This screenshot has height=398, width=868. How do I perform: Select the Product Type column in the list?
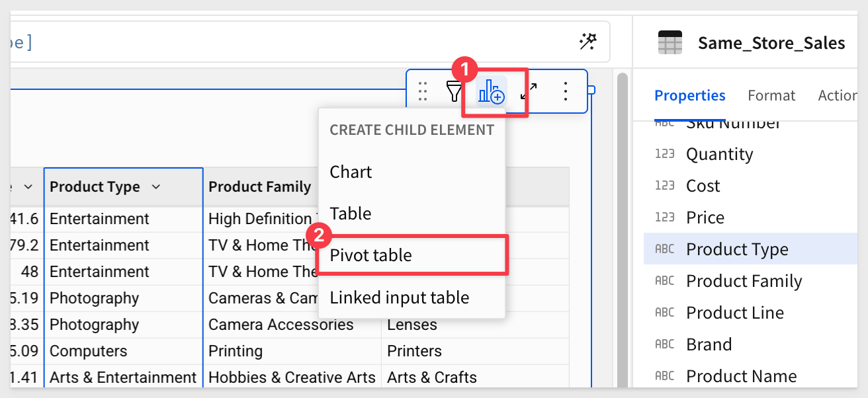tap(737, 249)
